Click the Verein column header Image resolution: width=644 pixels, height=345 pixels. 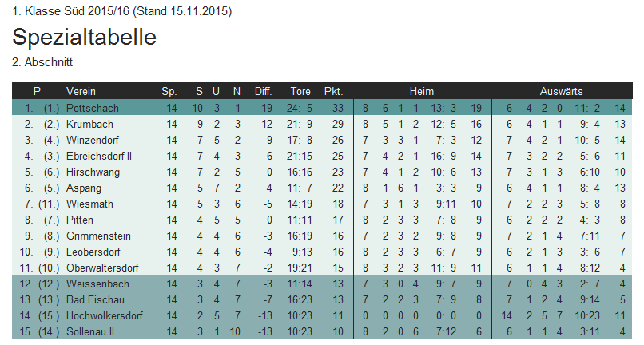[x=81, y=91]
